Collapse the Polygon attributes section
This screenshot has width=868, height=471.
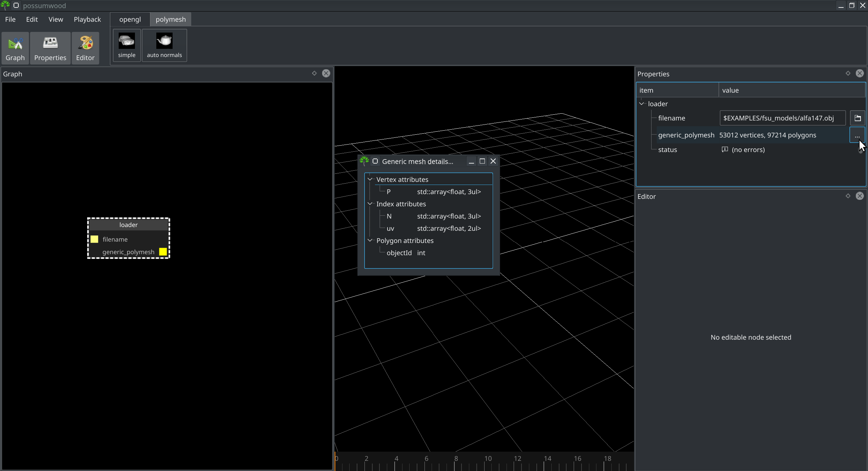pyautogui.click(x=370, y=240)
